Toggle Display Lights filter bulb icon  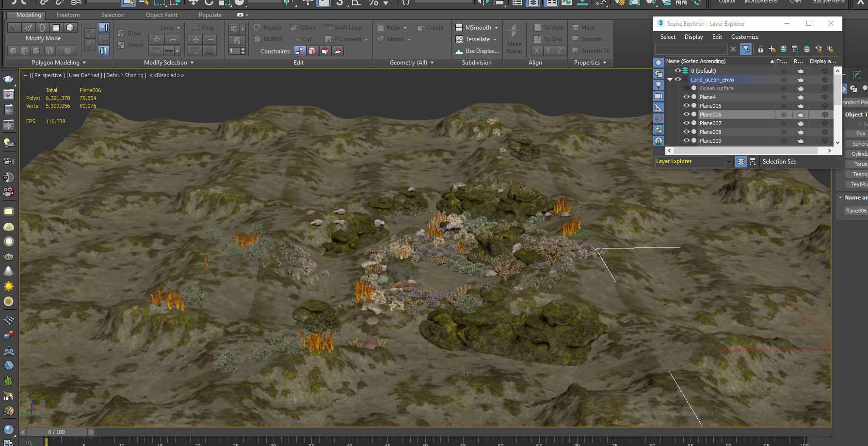(x=659, y=85)
